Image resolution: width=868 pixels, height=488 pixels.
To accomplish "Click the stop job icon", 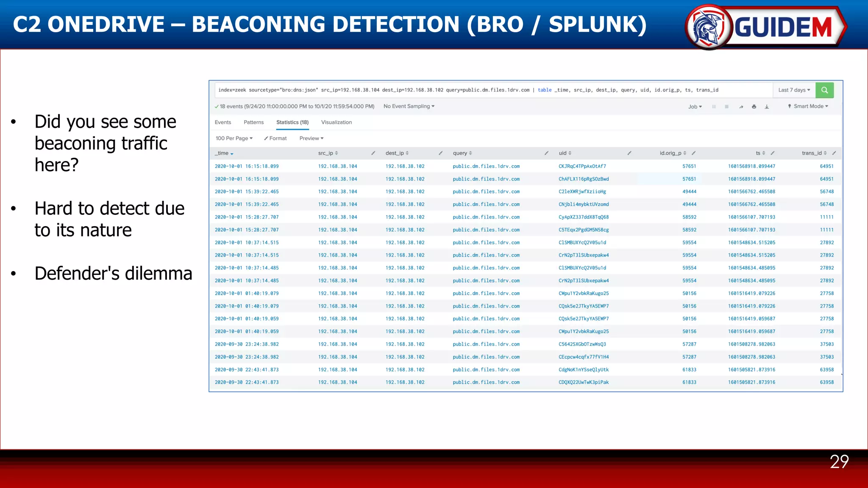I will 726,107.
